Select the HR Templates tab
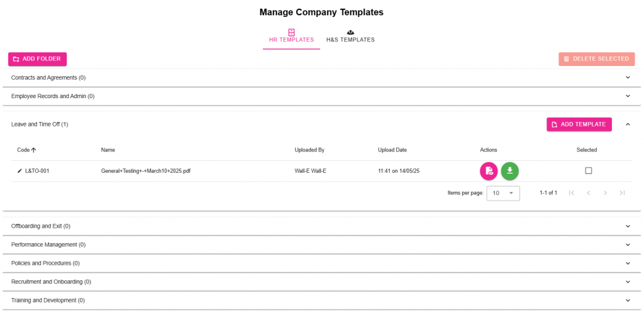644x315 pixels. (291, 36)
